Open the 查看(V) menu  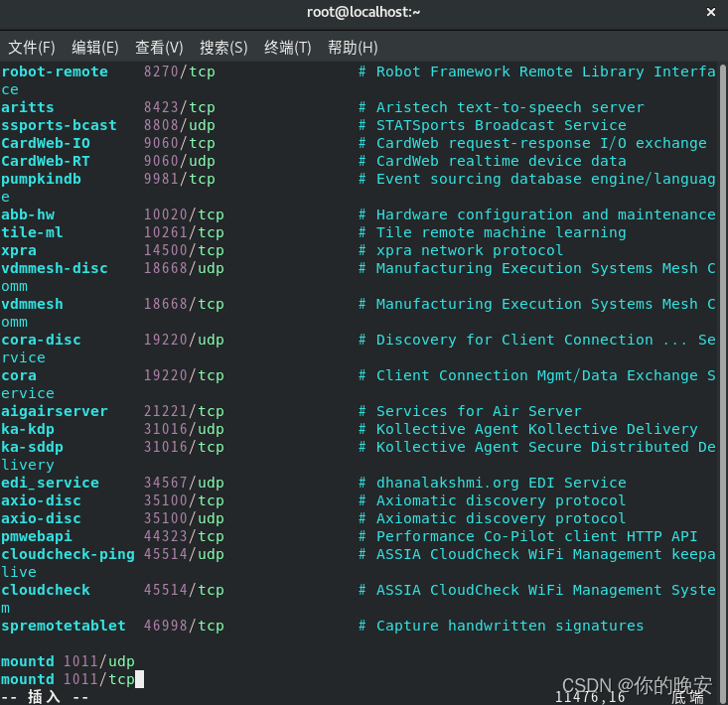click(x=159, y=48)
